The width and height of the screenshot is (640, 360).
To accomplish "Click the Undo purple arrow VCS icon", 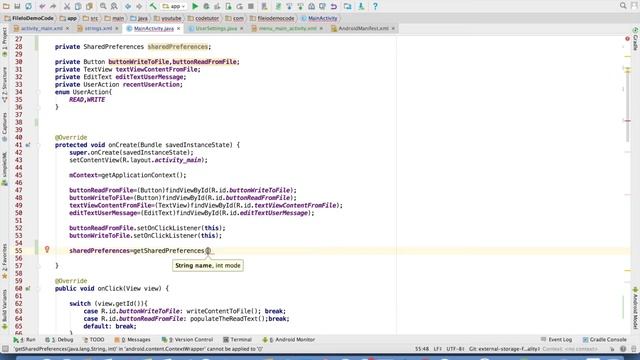I will [x=333, y=6].
